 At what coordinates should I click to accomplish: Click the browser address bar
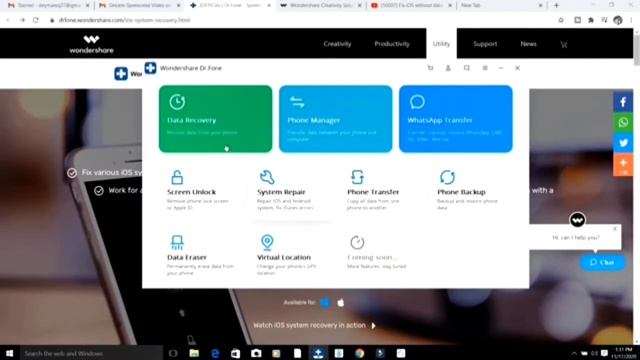coord(302,20)
